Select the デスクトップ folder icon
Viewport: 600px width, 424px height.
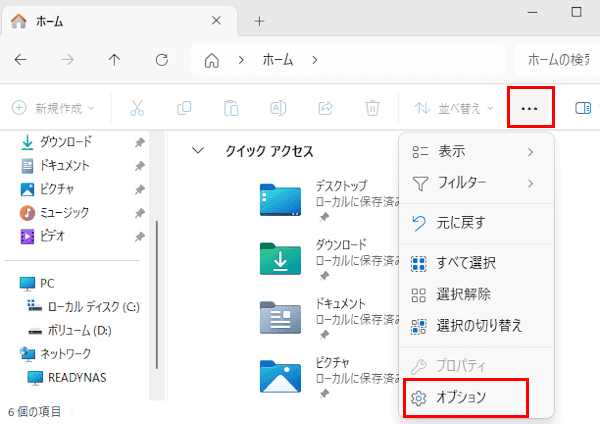click(x=280, y=199)
